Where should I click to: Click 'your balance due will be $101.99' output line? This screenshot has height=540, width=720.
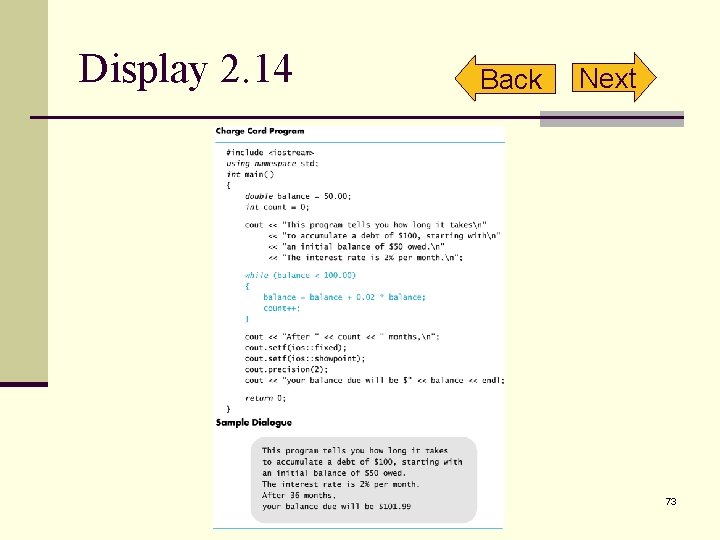(x=336, y=506)
